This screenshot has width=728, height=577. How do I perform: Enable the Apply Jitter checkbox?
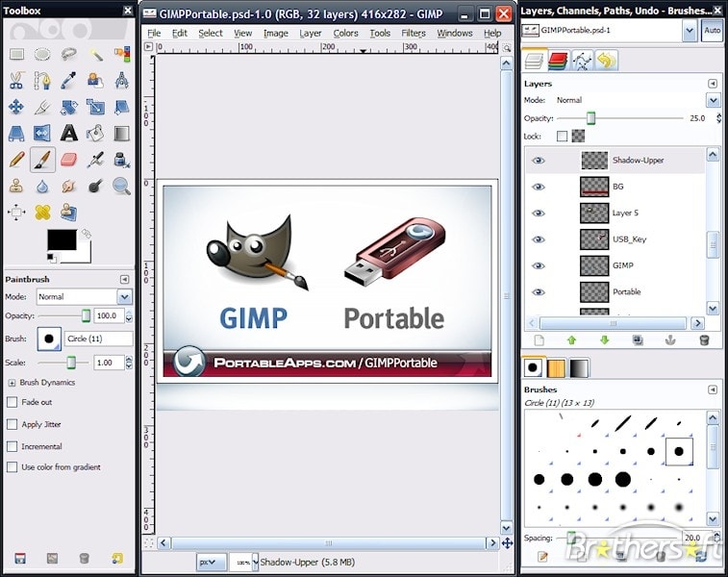[x=13, y=424]
